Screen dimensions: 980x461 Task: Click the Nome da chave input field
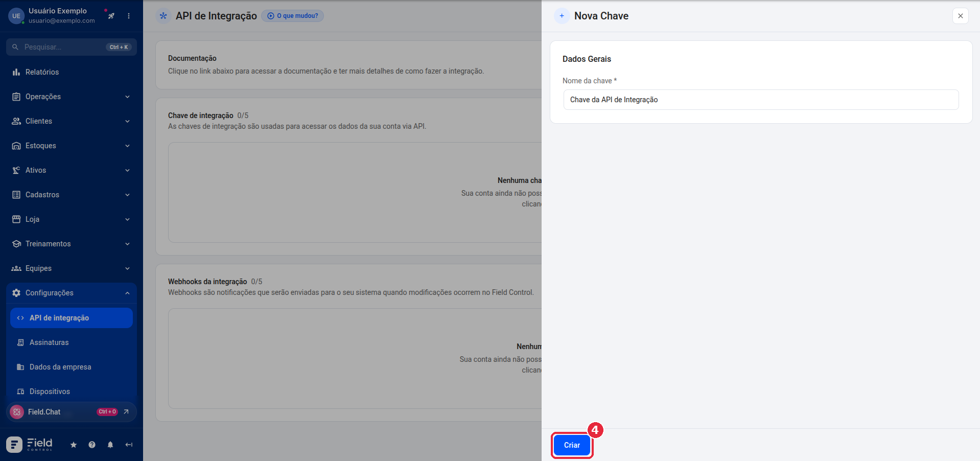(761, 100)
